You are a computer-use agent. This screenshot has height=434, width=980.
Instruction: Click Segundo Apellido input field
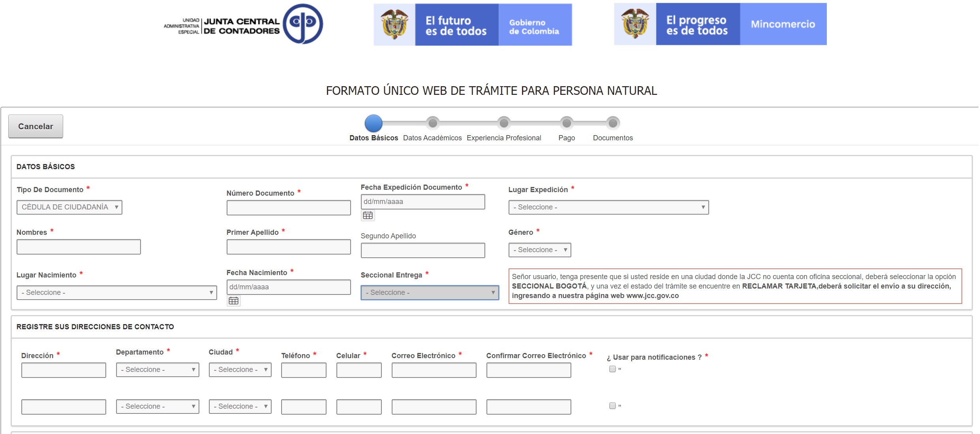(423, 250)
